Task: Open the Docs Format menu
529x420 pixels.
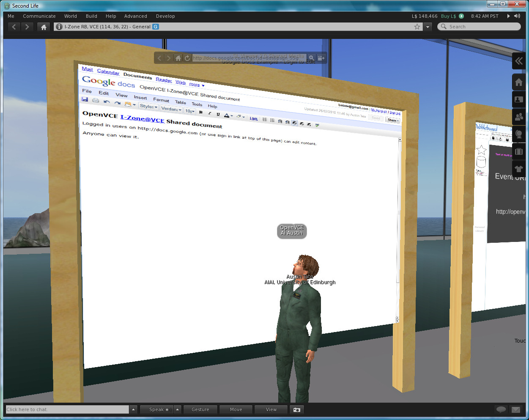Action: pyautogui.click(x=161, y=100)
